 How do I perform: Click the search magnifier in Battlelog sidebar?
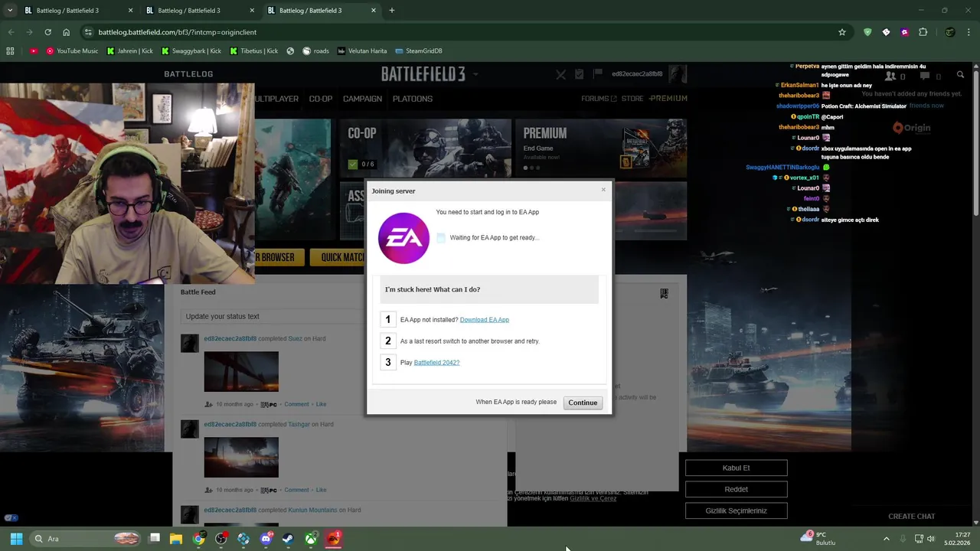click(960, 75)
